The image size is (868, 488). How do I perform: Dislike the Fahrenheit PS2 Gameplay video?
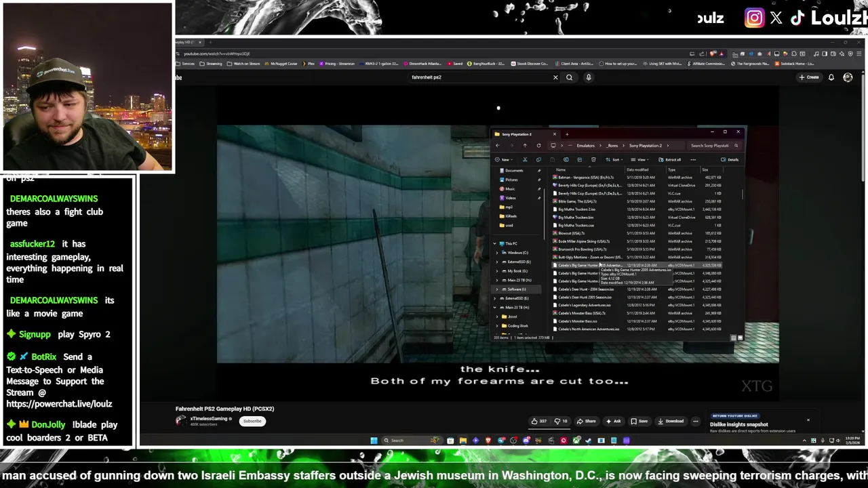561,421
